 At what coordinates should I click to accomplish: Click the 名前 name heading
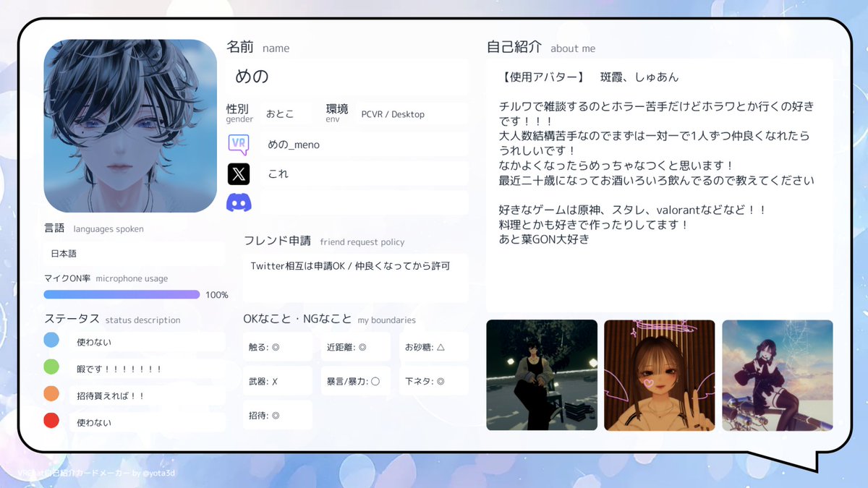point(258,48)
